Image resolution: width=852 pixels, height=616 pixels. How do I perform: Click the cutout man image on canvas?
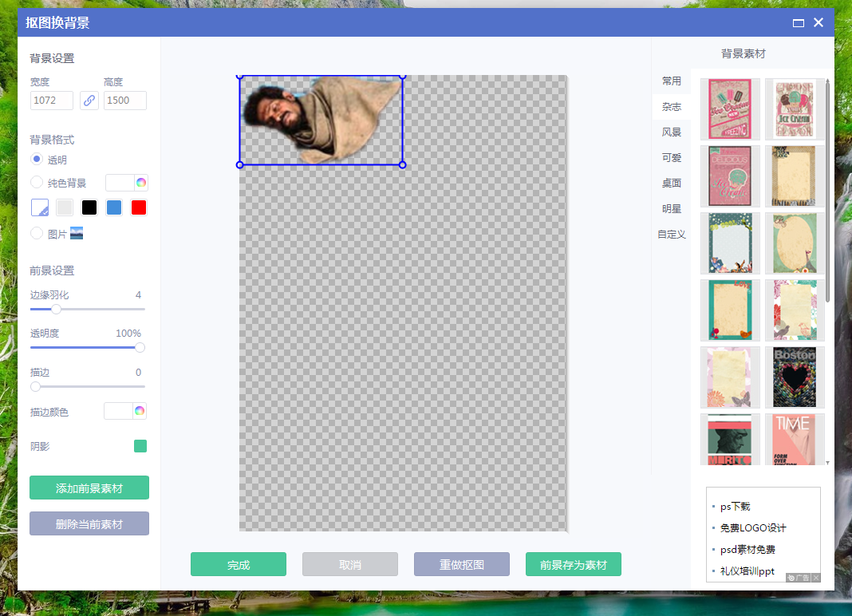click(321, 120)
